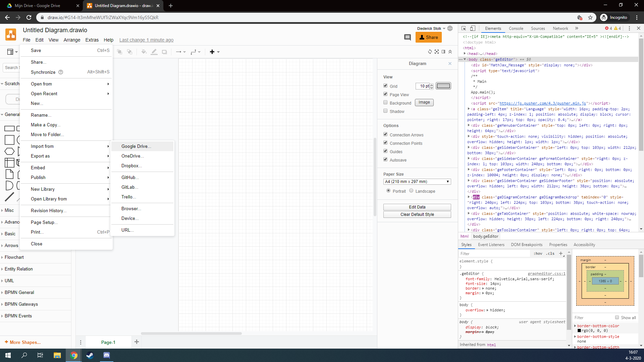Viewport: 644px width, 362px height.
Task: Choose Google Drive from Import from submenu
Action: 136,146
